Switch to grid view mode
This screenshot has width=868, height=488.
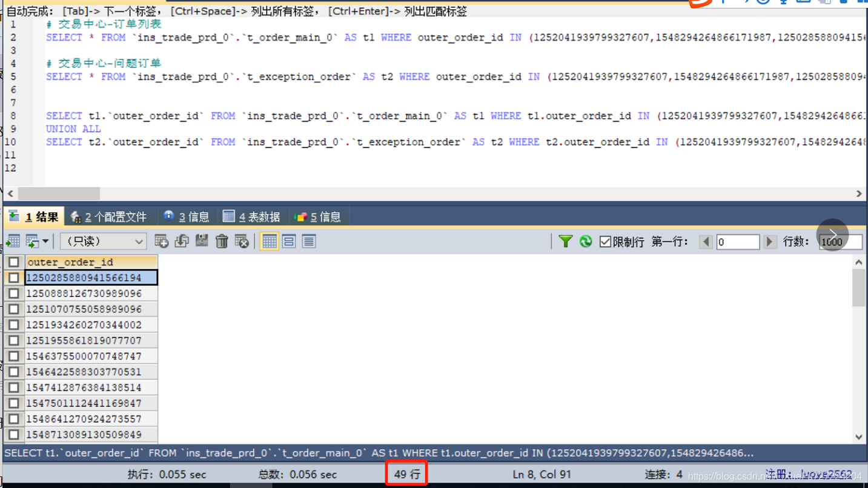coord(269,241)
